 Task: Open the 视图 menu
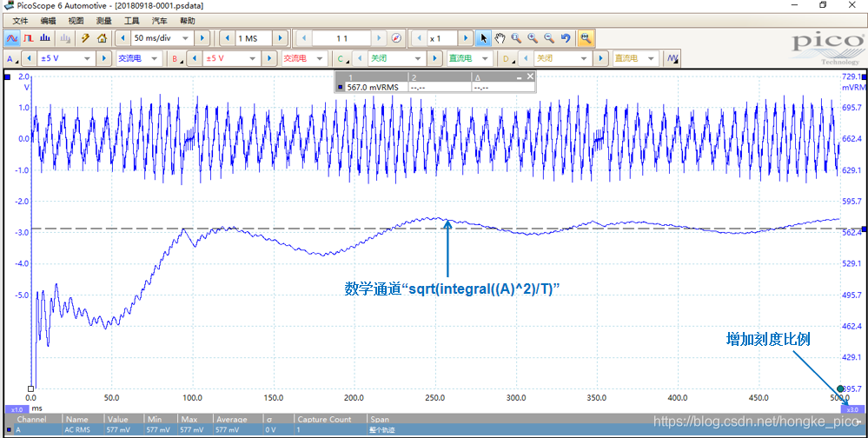tap(76, 21)
